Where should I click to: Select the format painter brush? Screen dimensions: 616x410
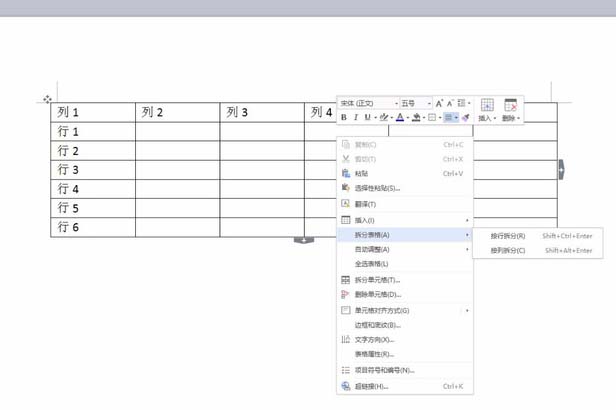466,117
